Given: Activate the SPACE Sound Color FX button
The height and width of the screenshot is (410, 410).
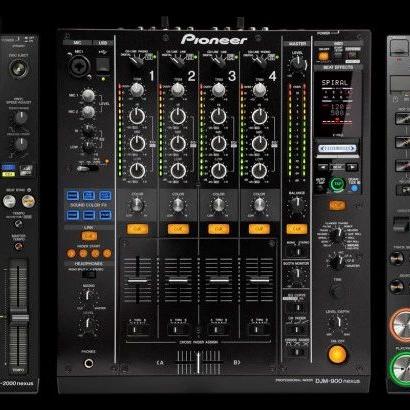Looking at the screenshot, I should click(x=73, y=195).
